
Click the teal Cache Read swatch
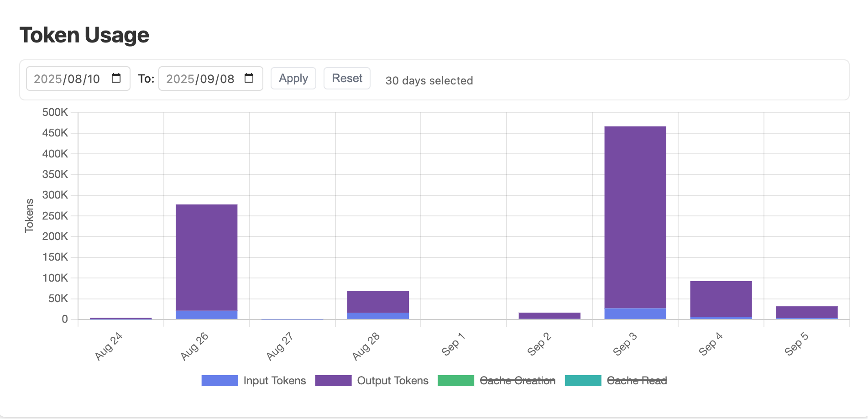583,381
